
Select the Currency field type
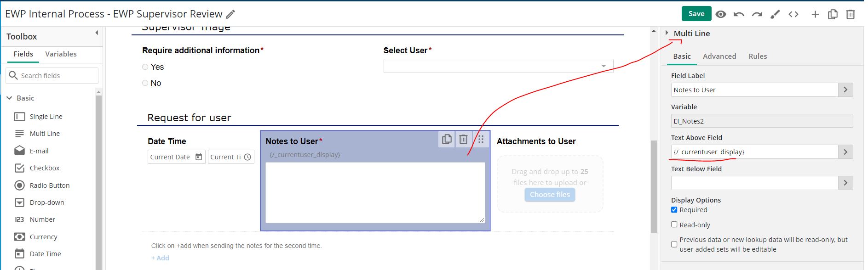36,237
